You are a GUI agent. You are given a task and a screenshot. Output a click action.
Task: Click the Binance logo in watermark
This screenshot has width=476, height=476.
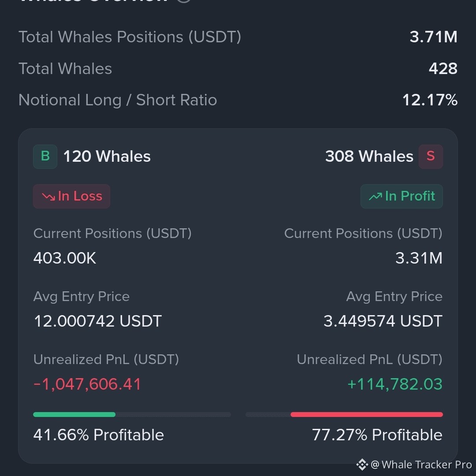(x=362, y=465)
